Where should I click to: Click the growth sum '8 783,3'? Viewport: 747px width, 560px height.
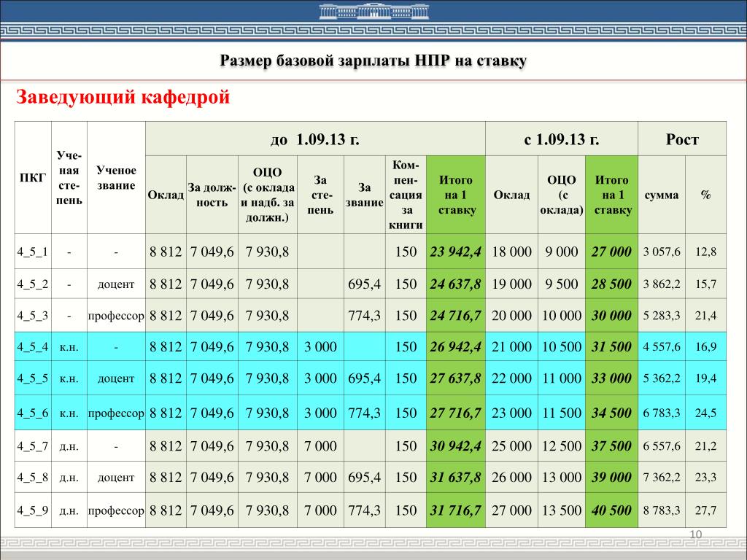[x=661, y=510]
